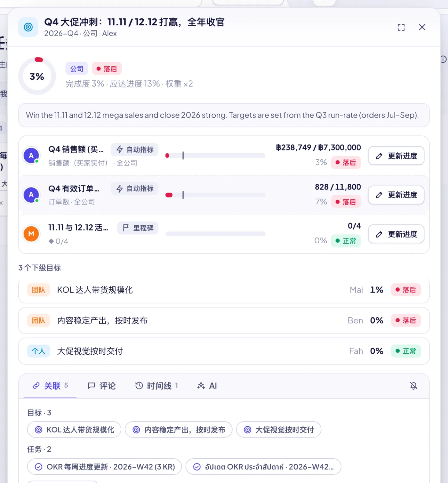Screen dimensions: 448x483
Task: Click the 11.11 与 12.12 milestone progress bar
Action: [x=215, y=234]
